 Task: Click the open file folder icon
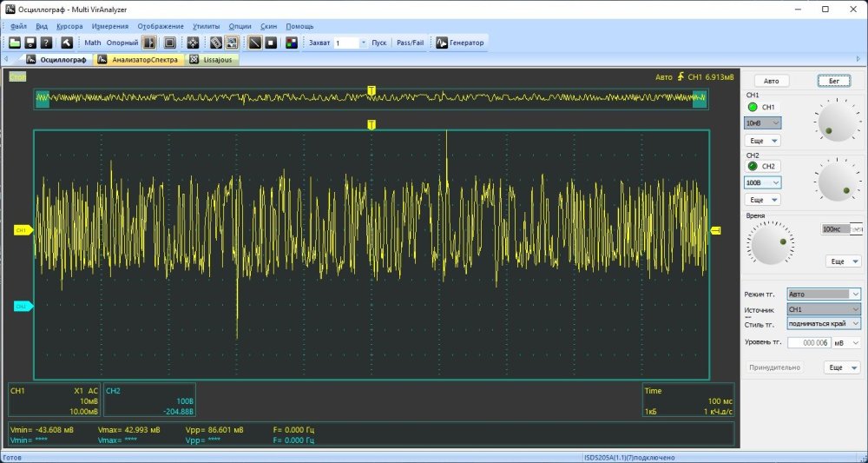(15, 43)
